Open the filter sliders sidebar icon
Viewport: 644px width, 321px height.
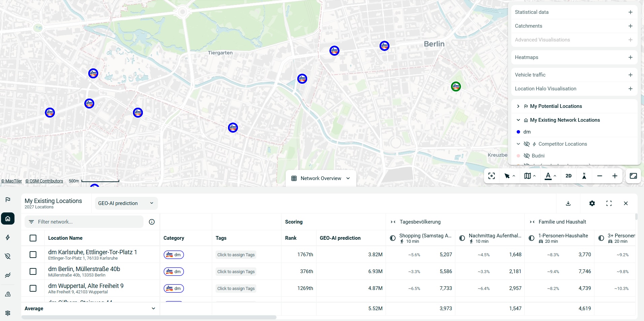(x=8, y=313)
